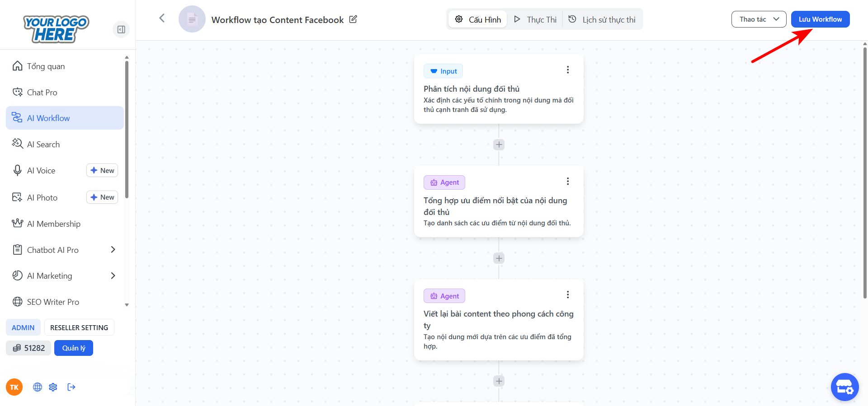Open options for 'Viết lại bài content' node

coord(568,295)
